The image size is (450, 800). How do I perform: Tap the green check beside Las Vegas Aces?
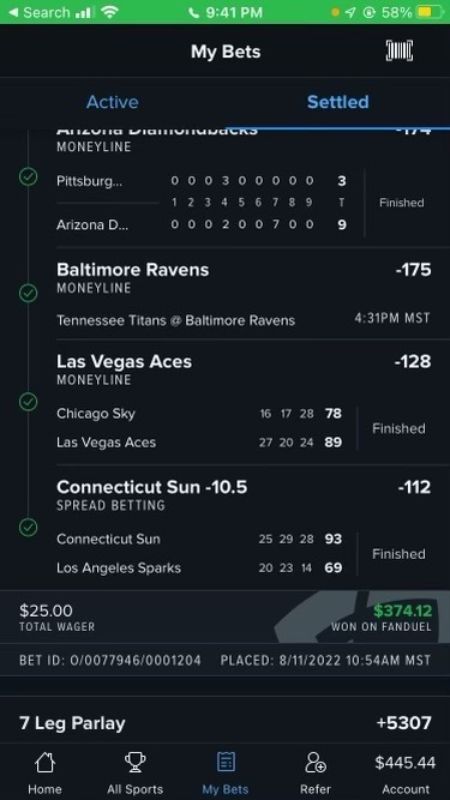28,402
